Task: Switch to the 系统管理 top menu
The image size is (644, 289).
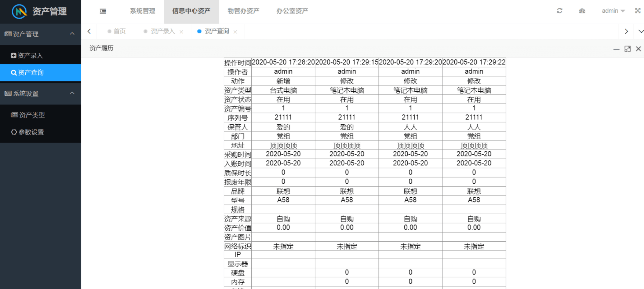Action: coord(142,11)
